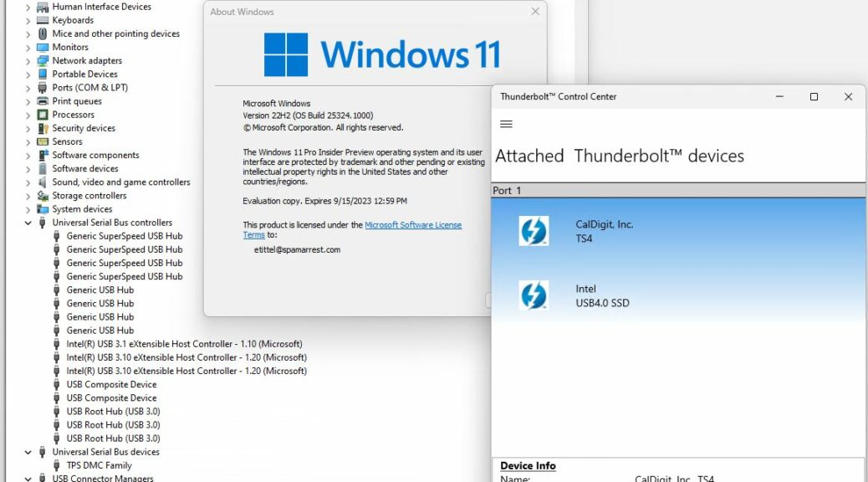Click the Software components category icon
Screen dimensions: 868x482
click(x=43, y=155)
